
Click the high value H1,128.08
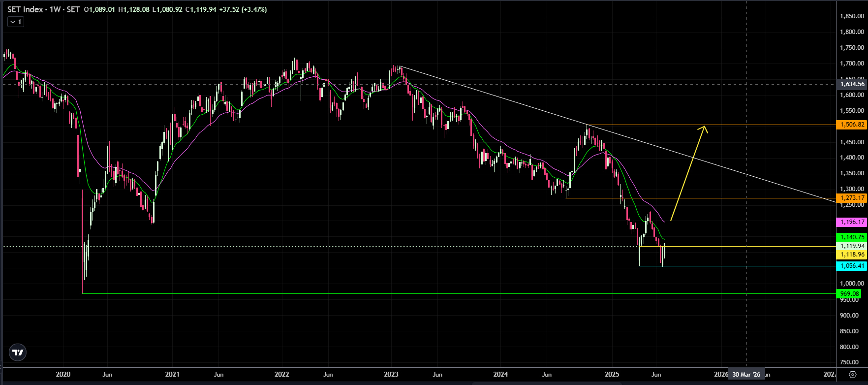[x=134, y=9]
